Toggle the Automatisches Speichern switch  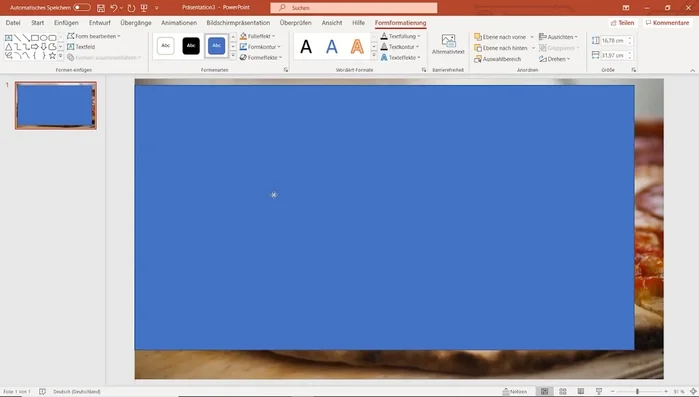pos(82,8)
